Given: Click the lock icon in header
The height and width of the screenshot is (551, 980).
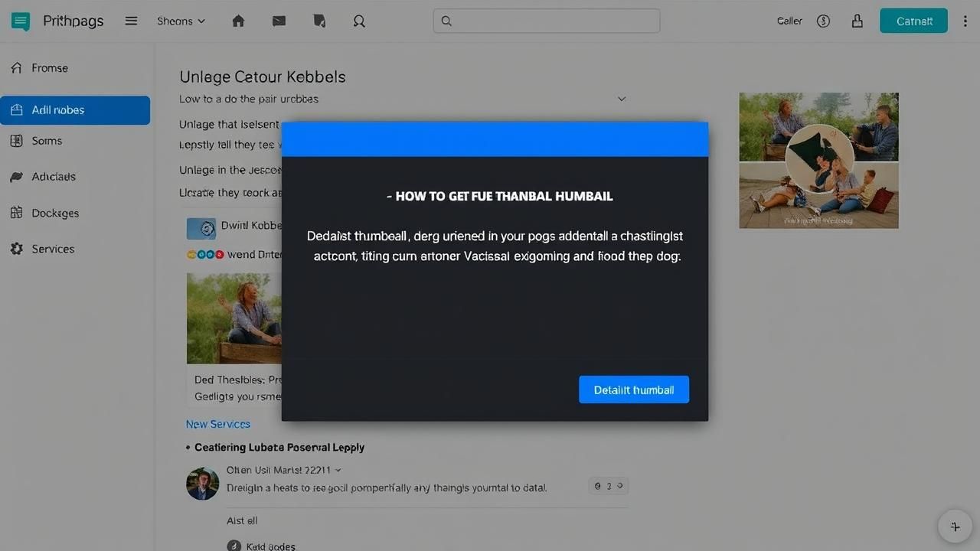Looking at the screenshot, I should (857, 21).
